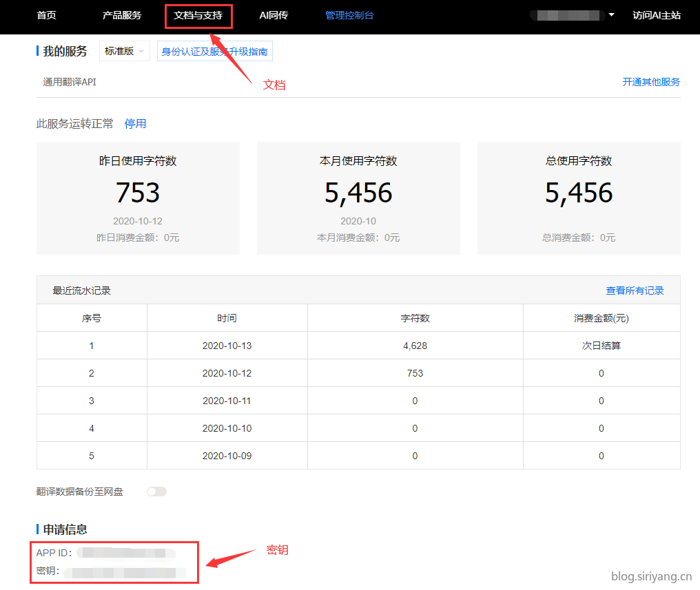The image size is (700, 590).
Task: Expand the account dropdown arrow
Action: pyautogui.click(x=611, y=14)
